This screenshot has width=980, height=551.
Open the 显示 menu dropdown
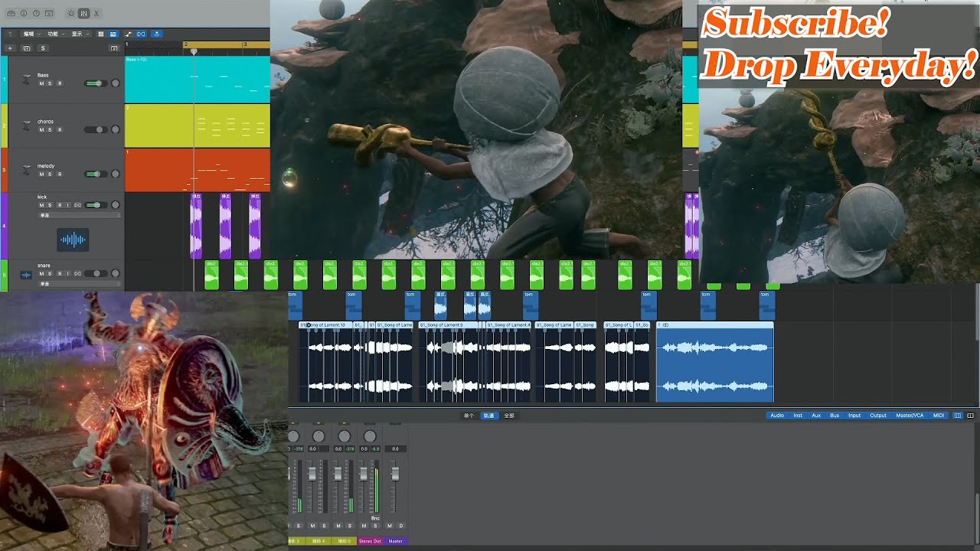(x=80, y=34)
